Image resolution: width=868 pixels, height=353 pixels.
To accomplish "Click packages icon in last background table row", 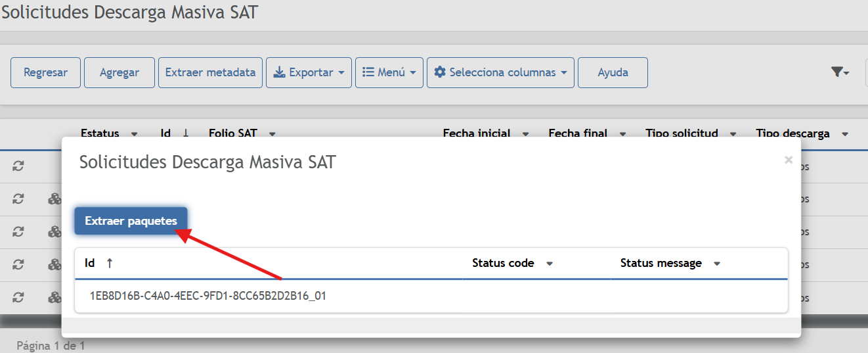I will (x=54, y=298).
